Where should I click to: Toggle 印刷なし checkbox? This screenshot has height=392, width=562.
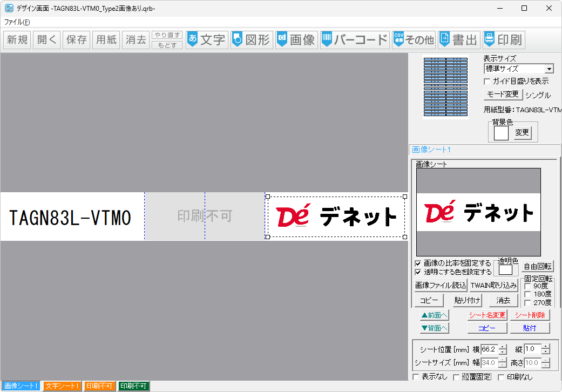501,377
